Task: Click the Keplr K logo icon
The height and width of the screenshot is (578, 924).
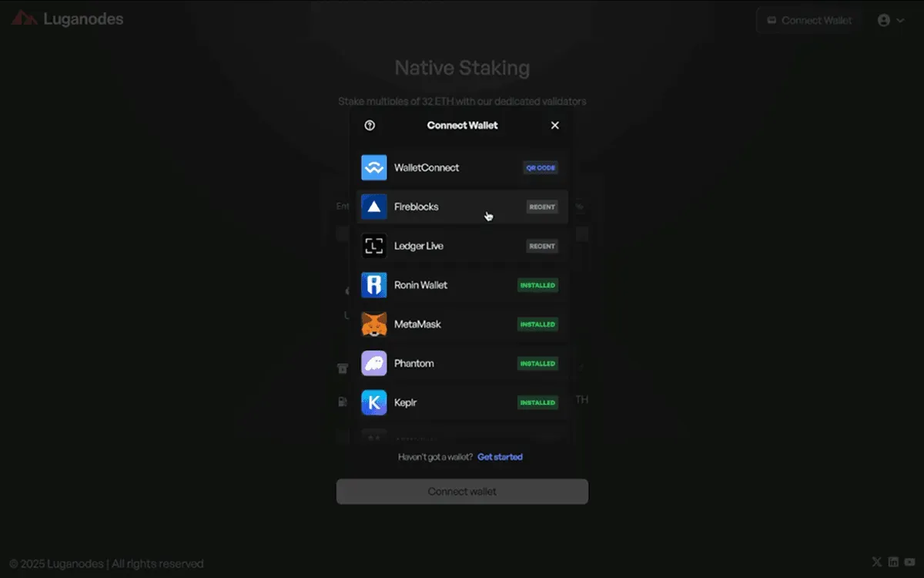Action: (374, 402)
